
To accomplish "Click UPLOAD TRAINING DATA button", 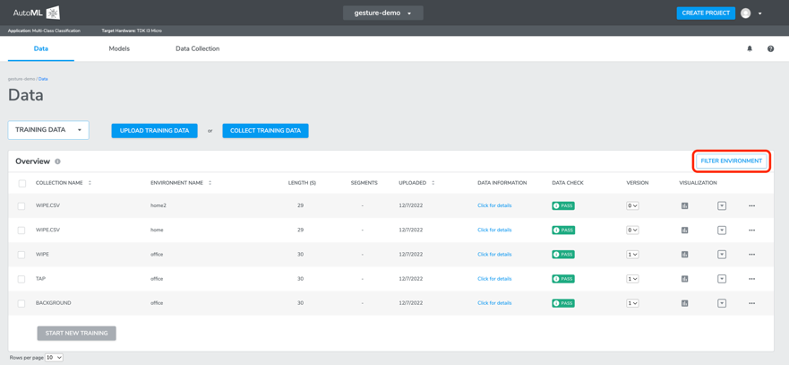I will pos(155,131).
